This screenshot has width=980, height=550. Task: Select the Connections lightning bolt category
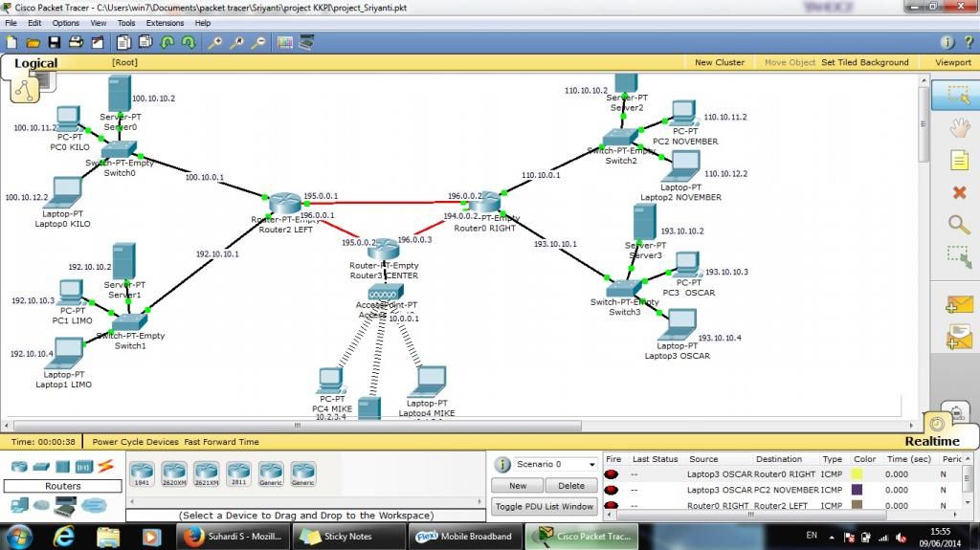pyautogui.click(x=105, y=466)
